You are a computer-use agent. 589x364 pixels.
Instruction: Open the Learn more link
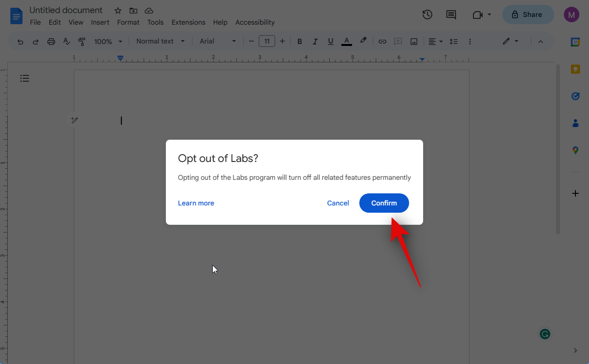[196, 203]
